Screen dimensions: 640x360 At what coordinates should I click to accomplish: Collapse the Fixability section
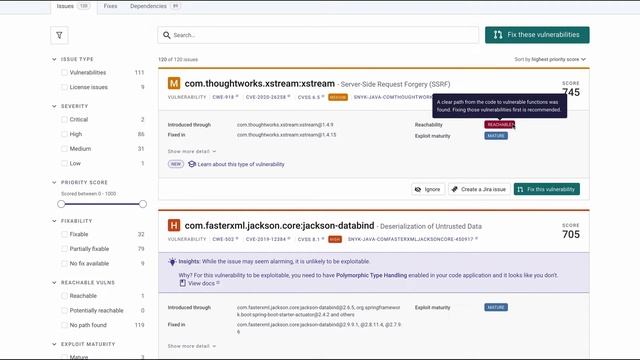point(54,221)
